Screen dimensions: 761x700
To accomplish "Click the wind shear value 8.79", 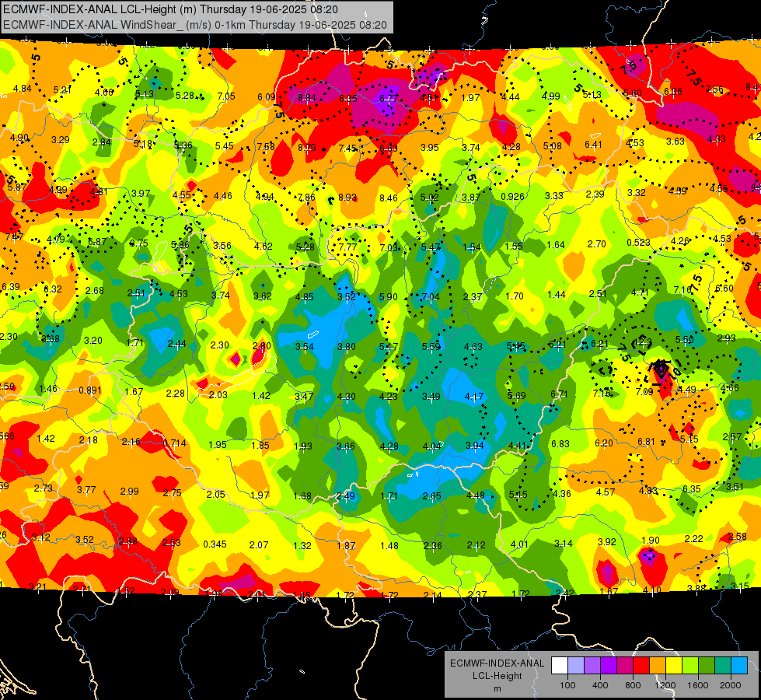I will tap(307, 148).
